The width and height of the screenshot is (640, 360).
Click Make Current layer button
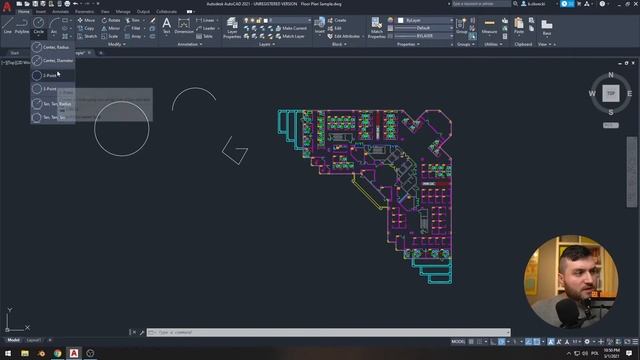tap(291, 28)
